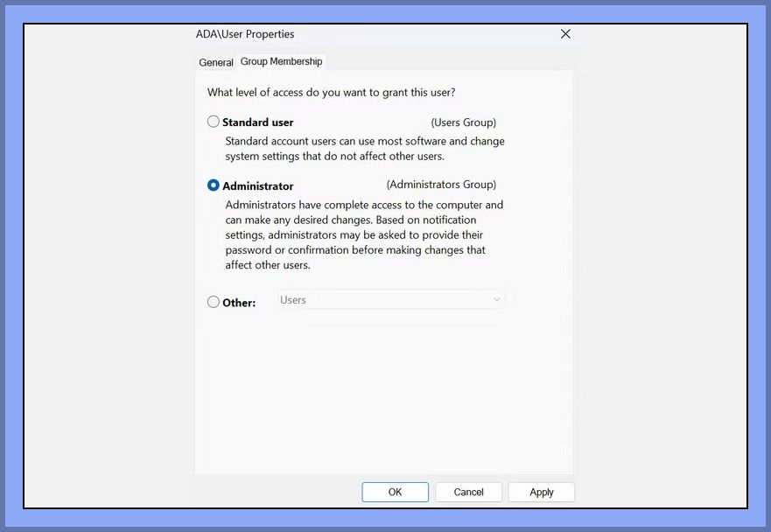Select the Group Membership tab
This screenshot has height=532, width=771.
tap(281, 61)
